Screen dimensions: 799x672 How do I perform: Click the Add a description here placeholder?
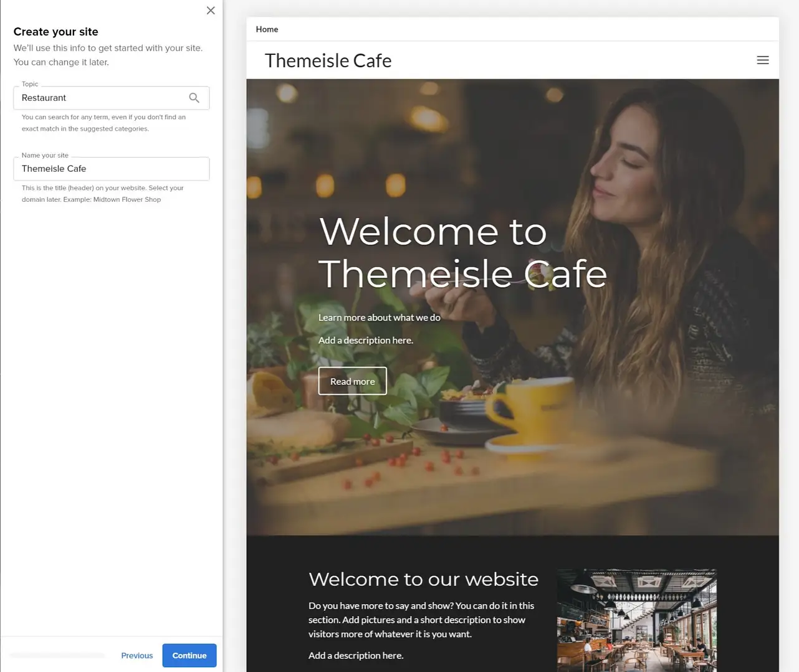click(365, 340)
